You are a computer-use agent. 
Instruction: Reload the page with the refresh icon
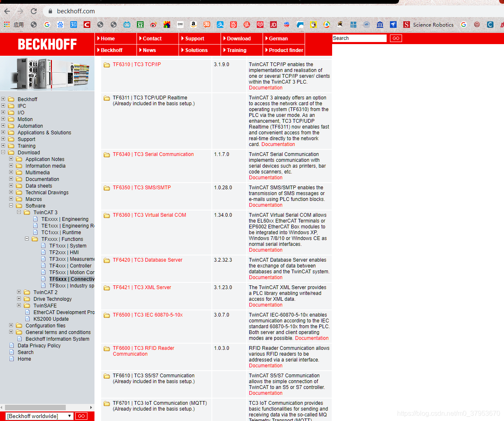pyautogui.click(x=34, y=11)
